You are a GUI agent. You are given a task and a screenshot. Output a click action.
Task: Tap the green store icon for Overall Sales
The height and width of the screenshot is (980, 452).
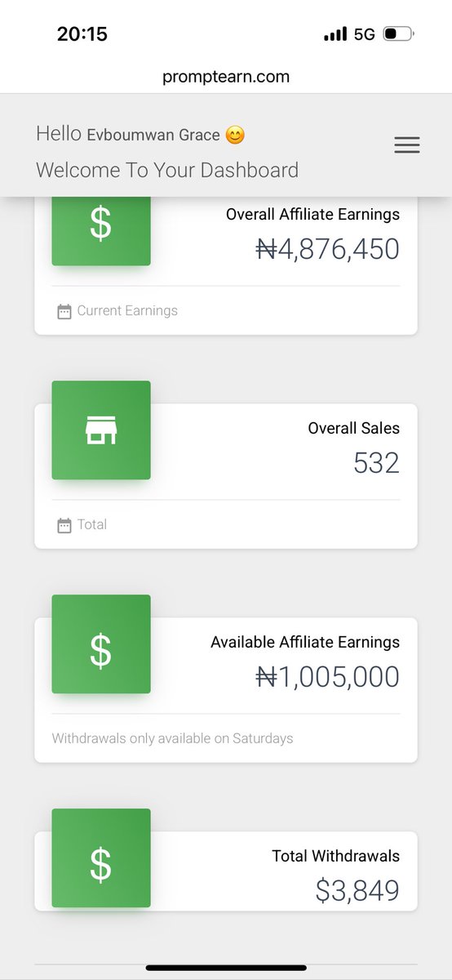(x=101, y=430)
